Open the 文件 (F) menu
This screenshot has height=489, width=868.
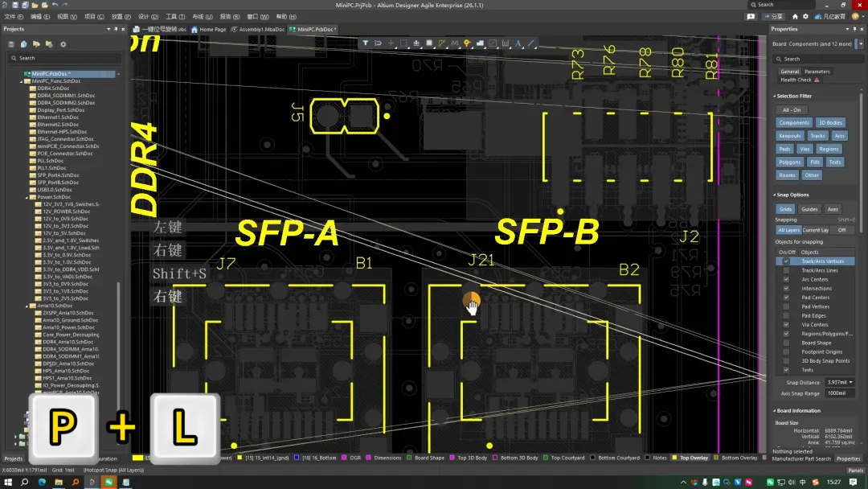pos(14,17)
